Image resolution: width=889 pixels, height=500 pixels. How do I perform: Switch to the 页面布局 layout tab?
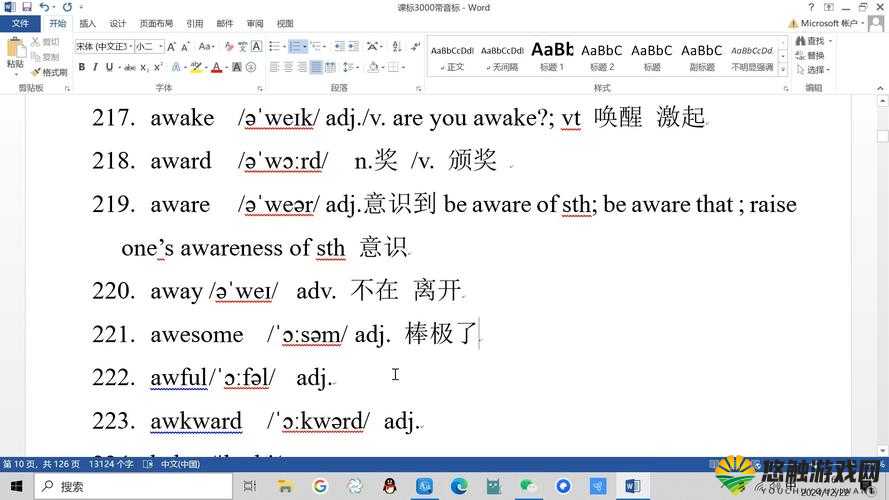pyautogui.click(x=156, y=23)
